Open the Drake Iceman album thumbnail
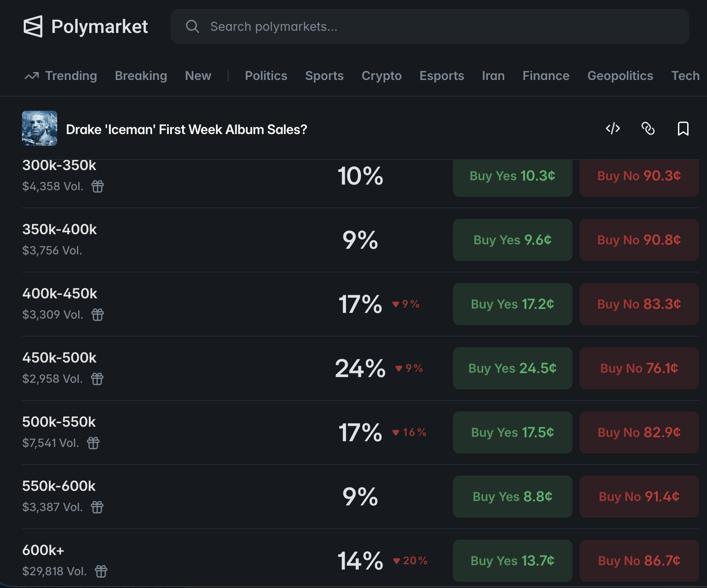The image size is (707, 588). pos(40,128)
